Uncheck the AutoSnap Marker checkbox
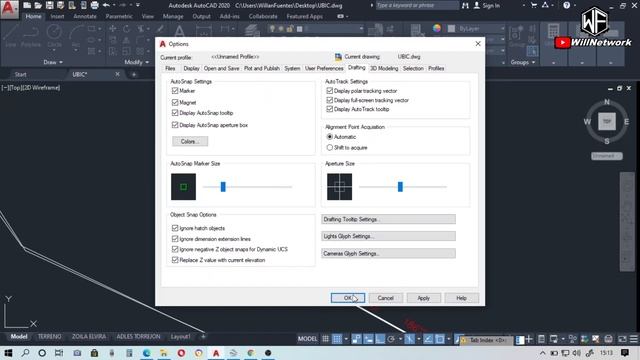The height and width of the screenshot is (360, 640). (x=175, y=91)
